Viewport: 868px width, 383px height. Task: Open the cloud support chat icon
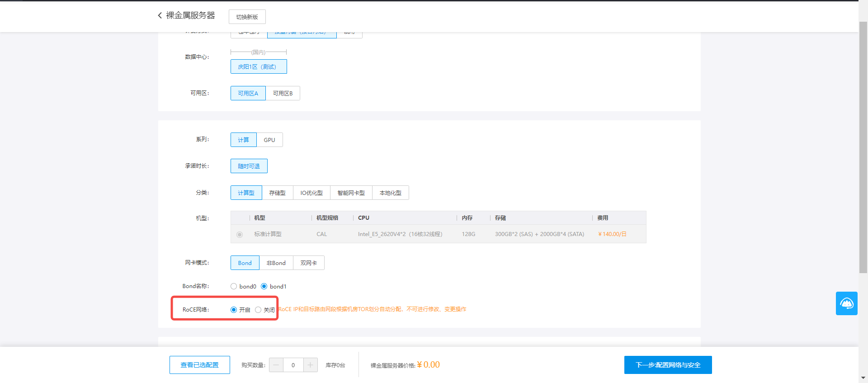846,303
